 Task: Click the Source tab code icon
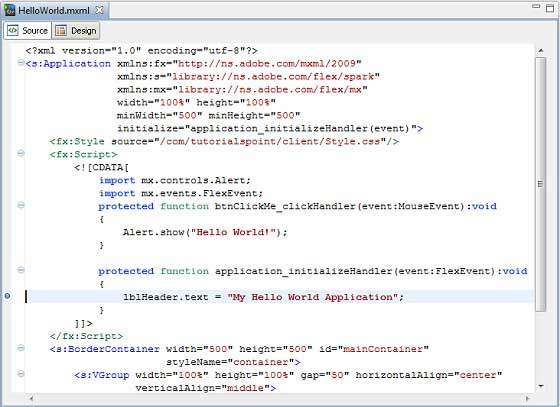(13, 30)
